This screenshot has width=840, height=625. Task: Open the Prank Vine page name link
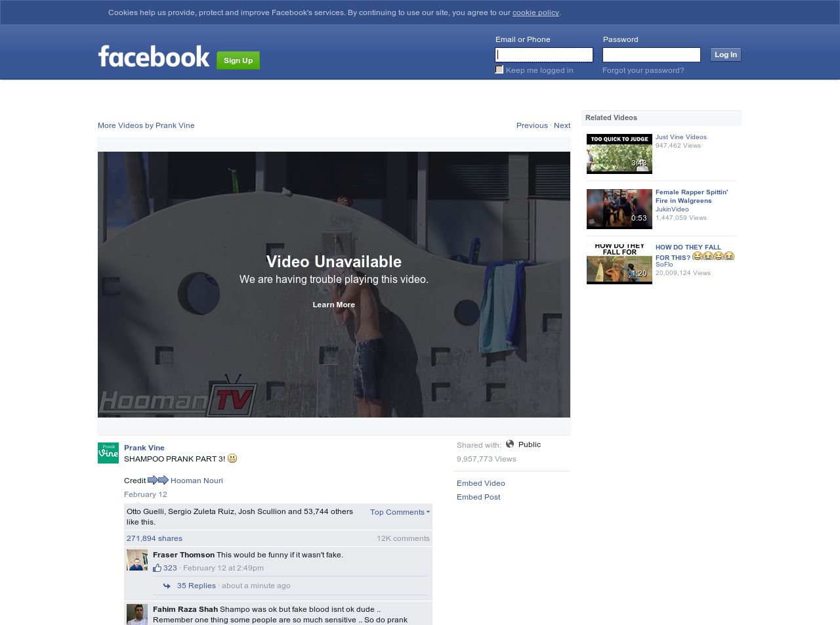click(144, 448)
